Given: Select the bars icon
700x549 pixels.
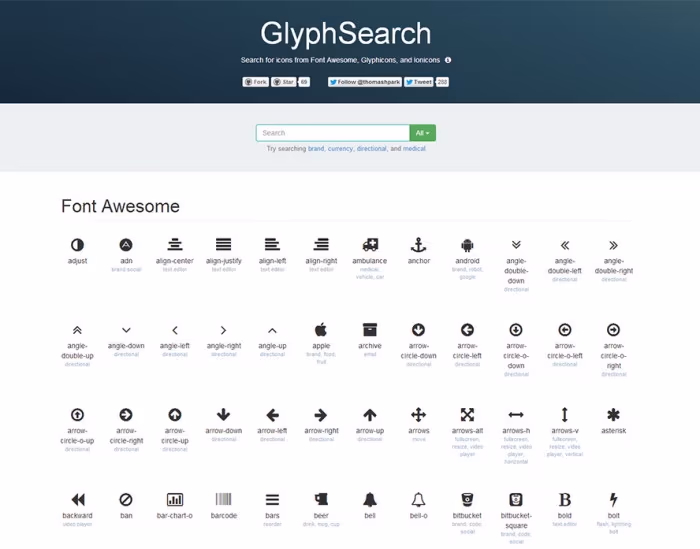Looking at the screenshot, I should click(x=272, y=499).
